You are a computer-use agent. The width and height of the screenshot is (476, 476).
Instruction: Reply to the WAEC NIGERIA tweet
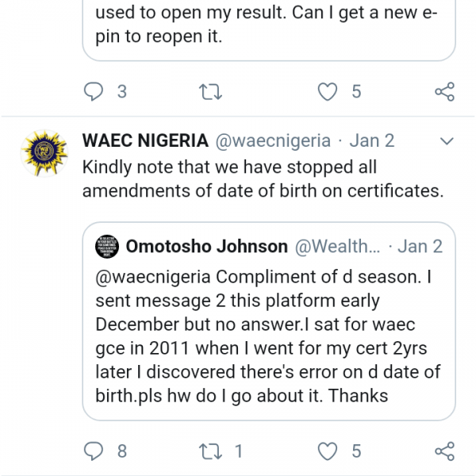tap(94, 451)
